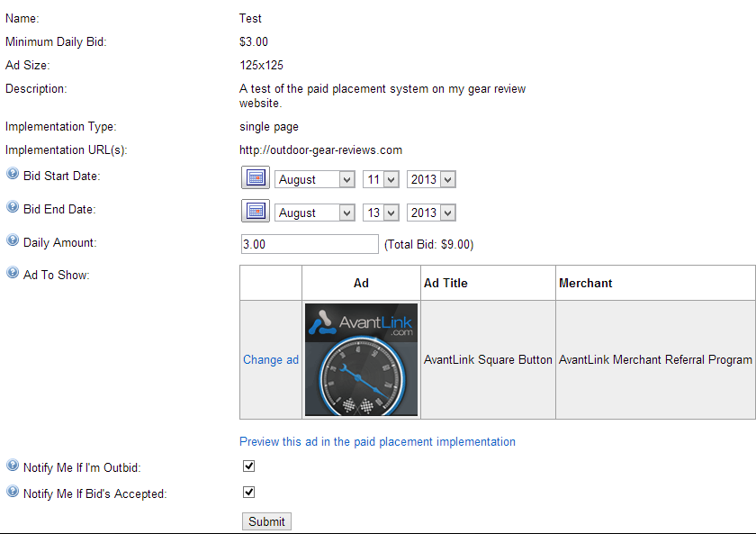The width and height of the screenshot is (756, 534).
Task: Open Bid Start Date year dropdown
Action: (431, 179)
